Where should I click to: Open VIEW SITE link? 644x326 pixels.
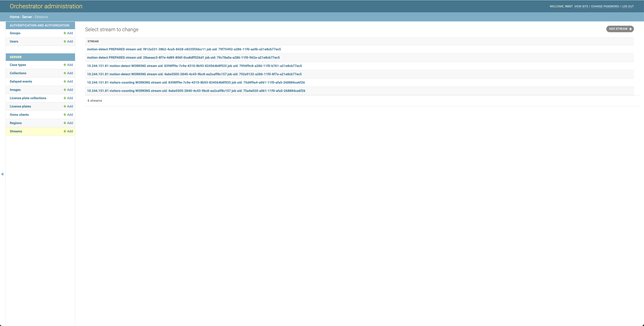coord(581,6)
